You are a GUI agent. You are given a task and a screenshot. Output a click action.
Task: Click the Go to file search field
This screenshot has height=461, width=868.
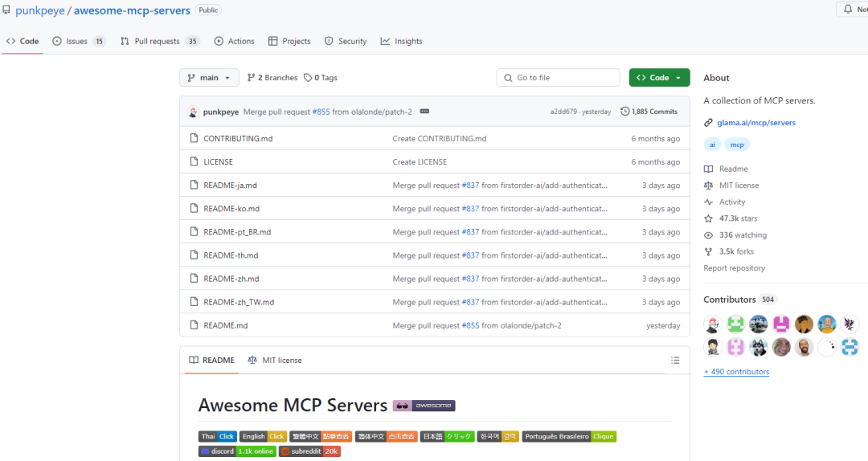point(558,78)
